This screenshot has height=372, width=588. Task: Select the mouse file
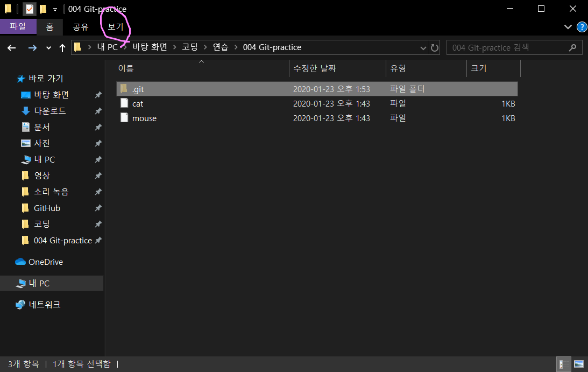(x=144, y=118)
